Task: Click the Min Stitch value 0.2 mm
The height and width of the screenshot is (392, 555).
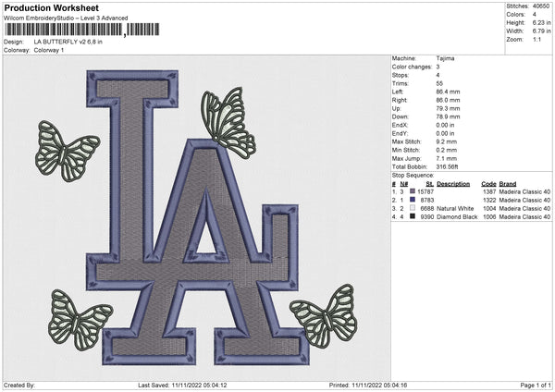Action: (447, 150)
